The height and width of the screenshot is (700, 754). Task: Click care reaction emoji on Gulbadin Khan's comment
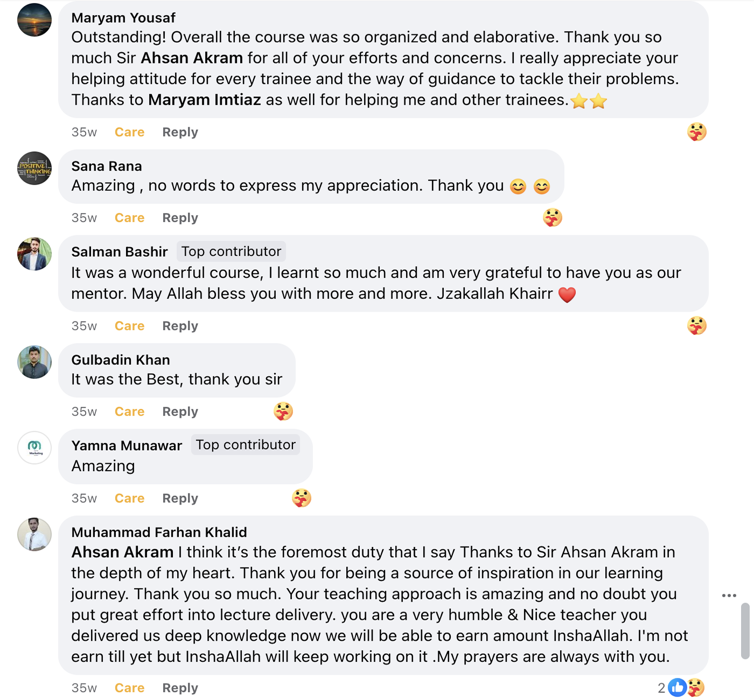[283, 411]
